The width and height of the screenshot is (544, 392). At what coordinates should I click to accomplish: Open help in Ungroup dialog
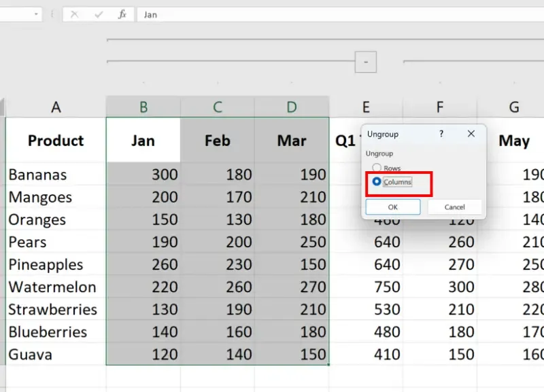coord(441,134)
